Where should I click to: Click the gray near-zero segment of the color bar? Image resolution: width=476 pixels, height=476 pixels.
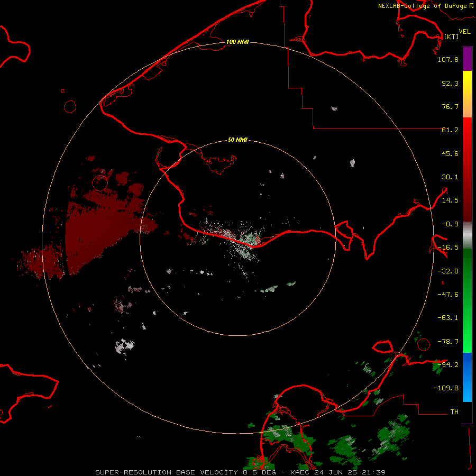click(467, 235)
